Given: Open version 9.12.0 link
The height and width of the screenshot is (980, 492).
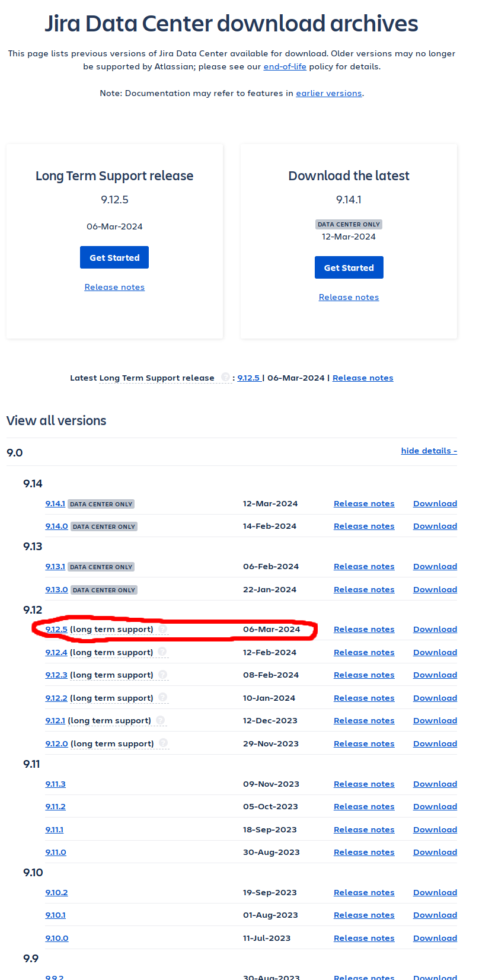Looking at the screenshot, I should [56, 743].
